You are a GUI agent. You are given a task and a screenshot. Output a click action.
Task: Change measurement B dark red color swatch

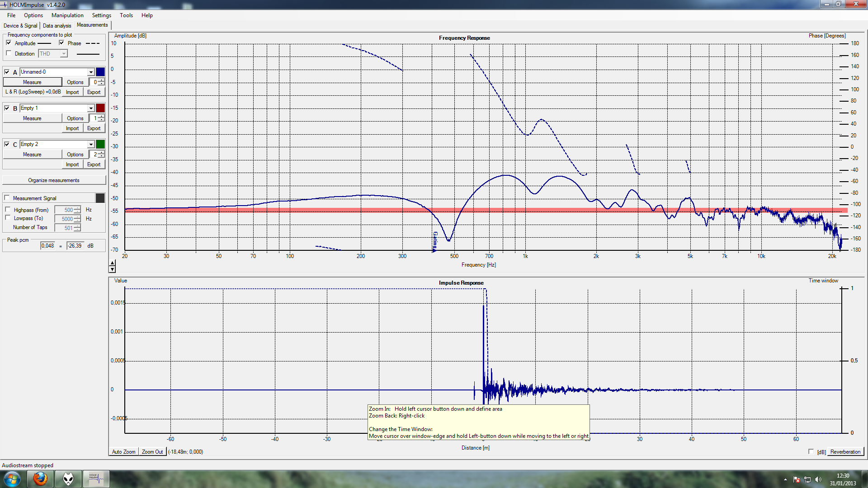100,108
